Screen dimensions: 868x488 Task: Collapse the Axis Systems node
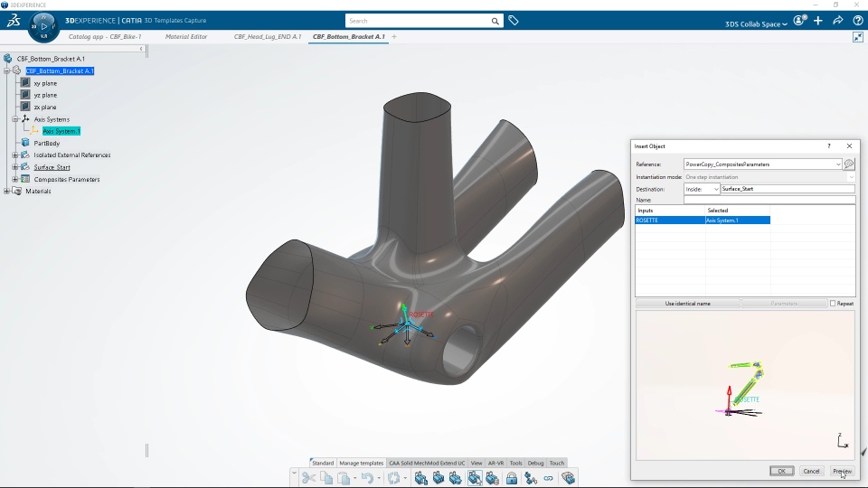pos(15,119)
